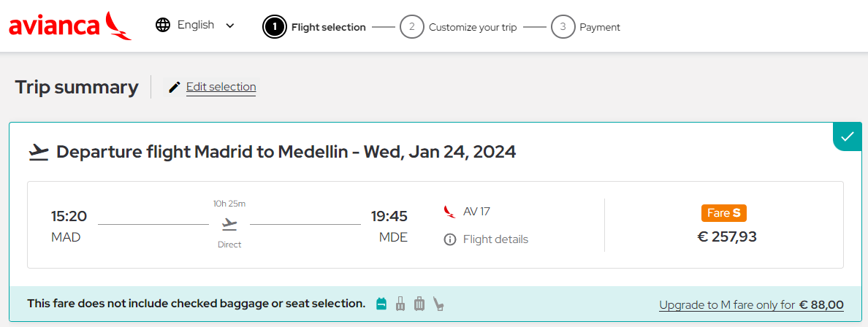Go to step 3 Payment
The width and height of the screenshot is (868, 327).
(x=586, y=26)
